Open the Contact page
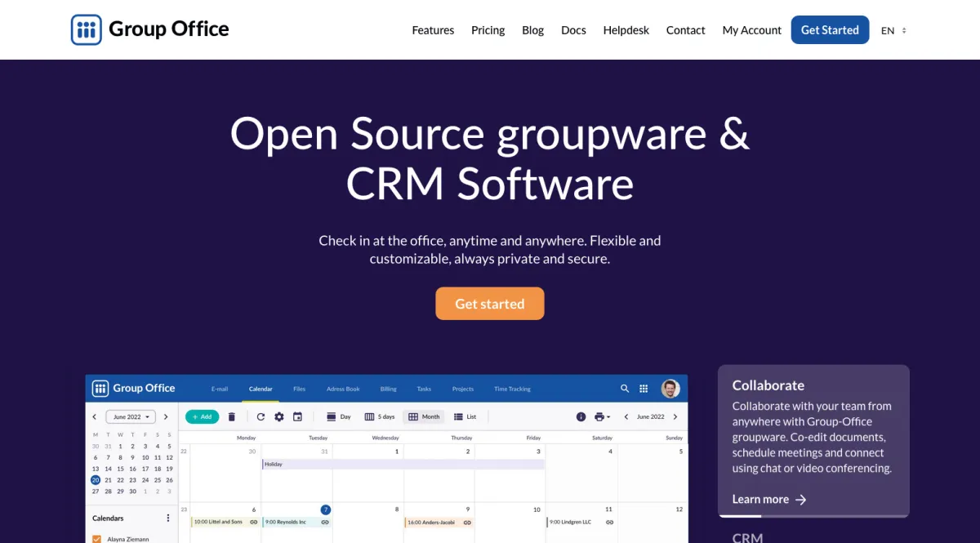 coord(685,30)
